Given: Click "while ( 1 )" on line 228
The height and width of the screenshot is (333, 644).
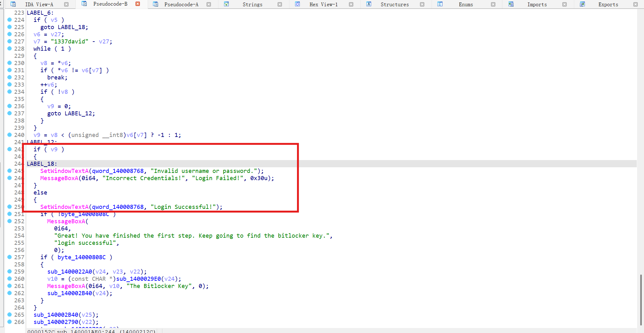Looking at the screenshot, I should (52, 49).
